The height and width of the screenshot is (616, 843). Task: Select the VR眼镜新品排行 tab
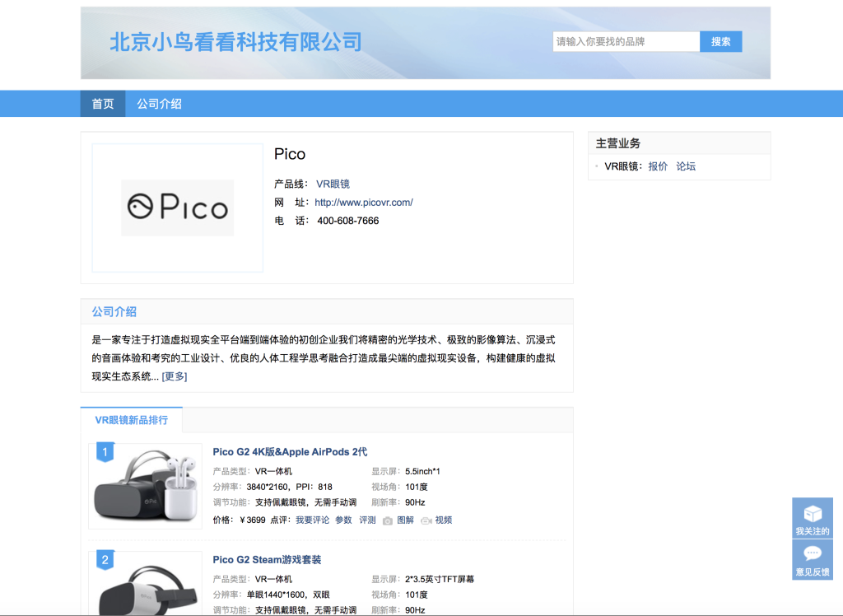pyautogui.click(x=131, y=420)
